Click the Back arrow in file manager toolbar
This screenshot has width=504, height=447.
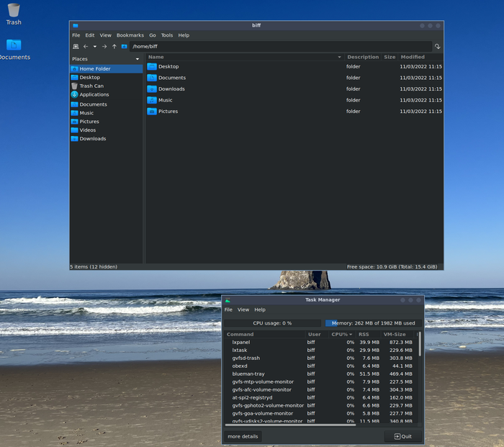click(x=85, y=47)
